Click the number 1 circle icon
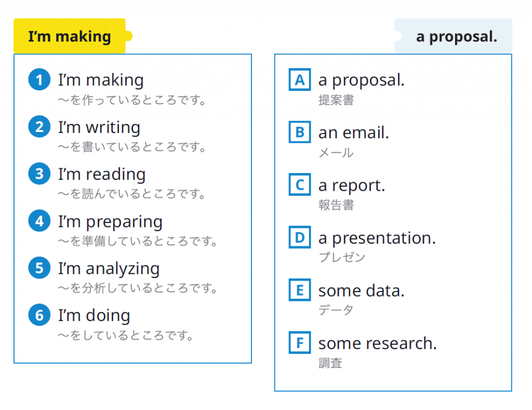 click(39, 80)
